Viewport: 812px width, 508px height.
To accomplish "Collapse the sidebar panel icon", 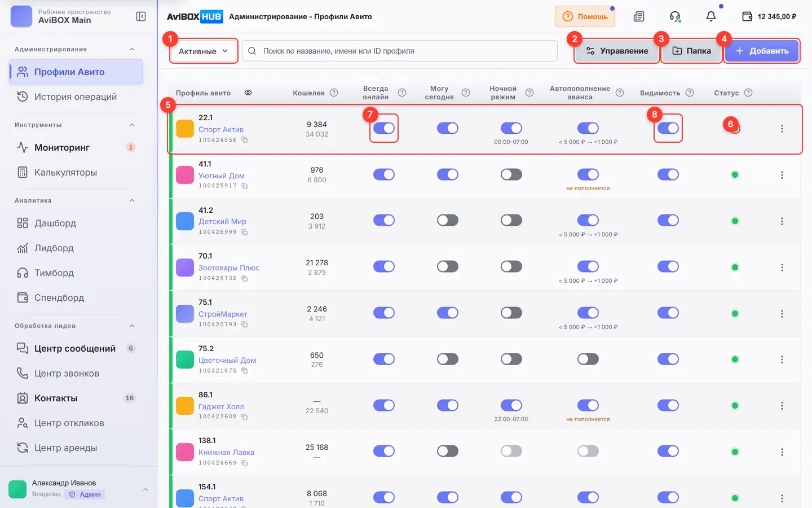I will 141,16.
